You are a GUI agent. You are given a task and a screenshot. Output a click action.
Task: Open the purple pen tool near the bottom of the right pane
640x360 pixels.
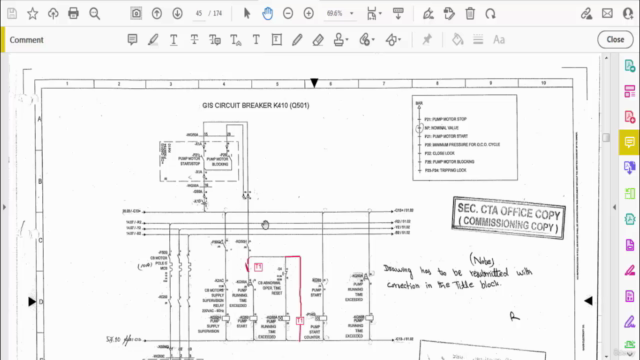630,322
